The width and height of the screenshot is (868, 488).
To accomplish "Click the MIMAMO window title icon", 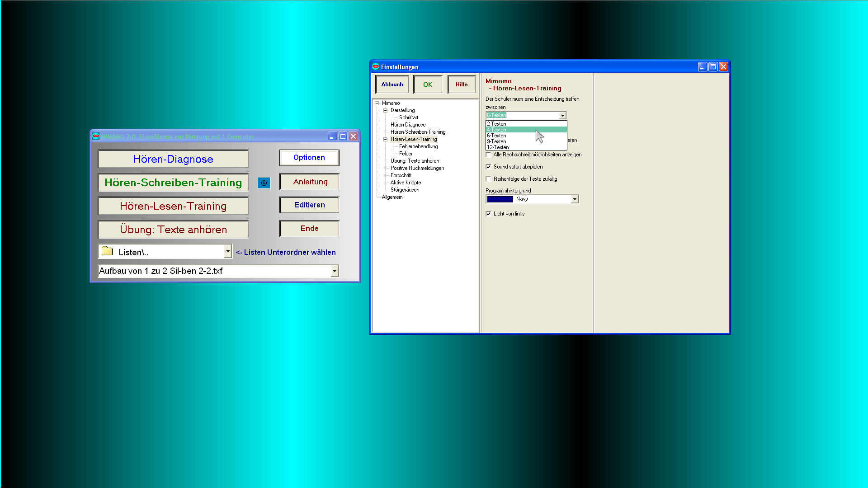I will pyautogui.click(x=95, y=136).
